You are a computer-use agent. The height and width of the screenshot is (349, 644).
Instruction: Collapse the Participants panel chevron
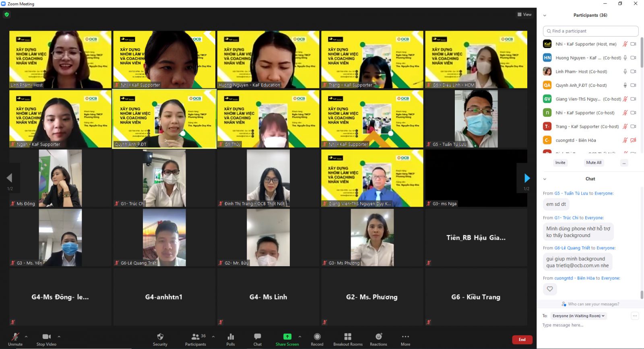[545, 15]
